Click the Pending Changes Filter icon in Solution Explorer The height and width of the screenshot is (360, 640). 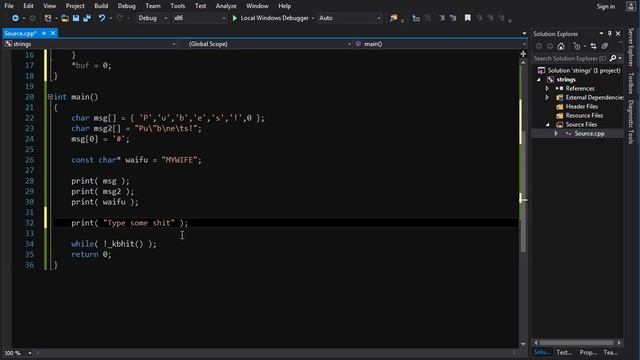pyautogui.click(x=577, y=46)
